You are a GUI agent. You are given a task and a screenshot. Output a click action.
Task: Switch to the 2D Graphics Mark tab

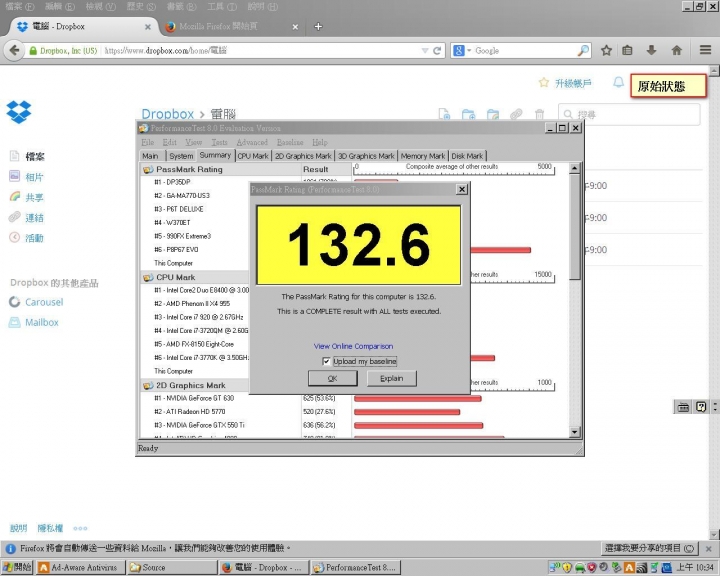(303, 156)
